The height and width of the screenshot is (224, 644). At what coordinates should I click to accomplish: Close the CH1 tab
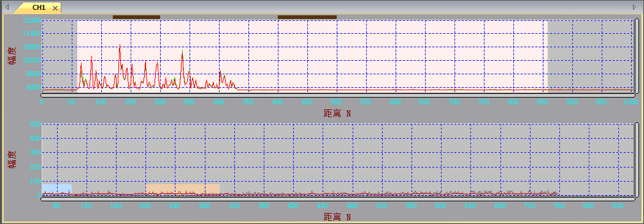tap(55, 8)
